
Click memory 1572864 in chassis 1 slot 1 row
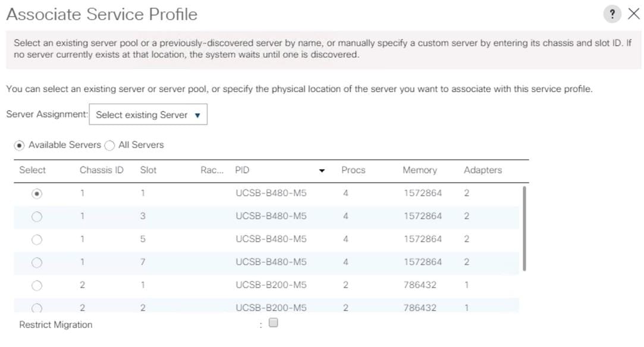coord(423,193)
